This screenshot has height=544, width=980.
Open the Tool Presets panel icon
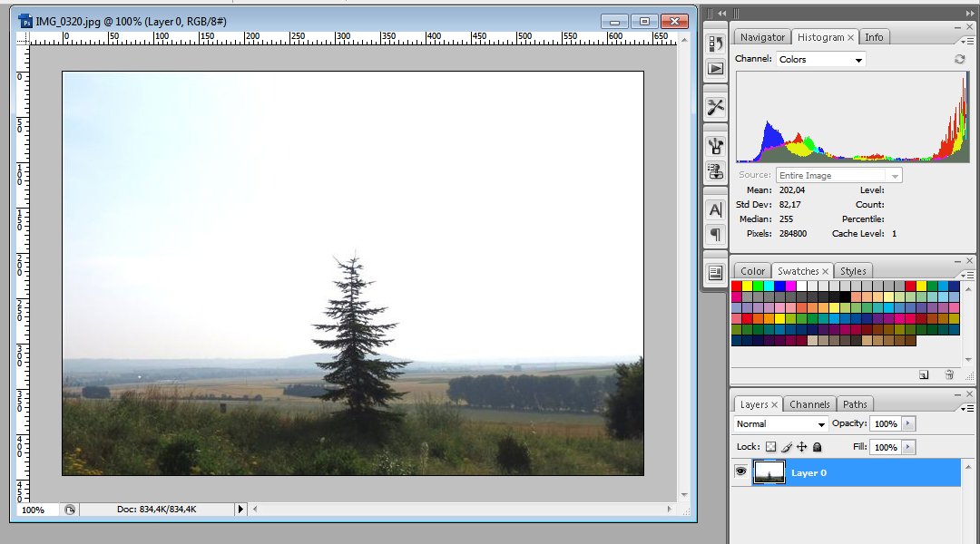click(715, 107)
